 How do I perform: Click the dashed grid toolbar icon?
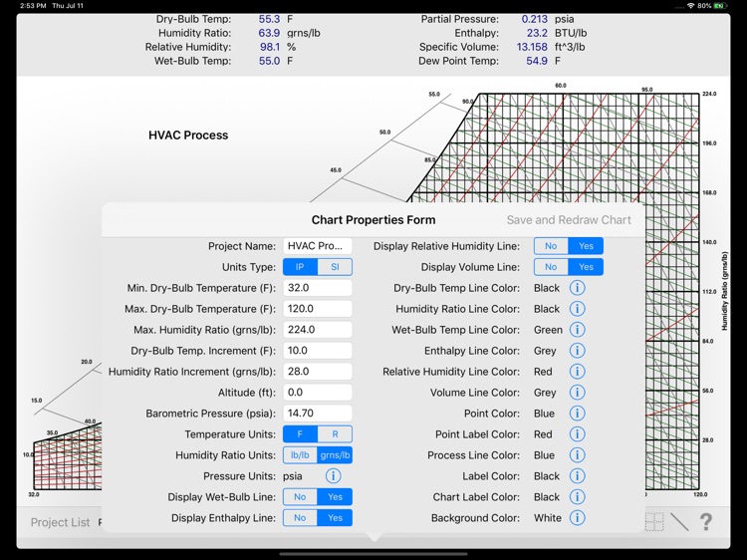(x=654, y=522)
